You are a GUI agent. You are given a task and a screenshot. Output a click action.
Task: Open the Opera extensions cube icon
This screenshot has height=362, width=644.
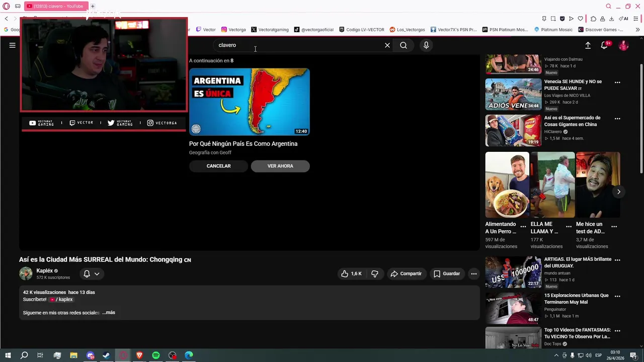(x=593, y=19)
